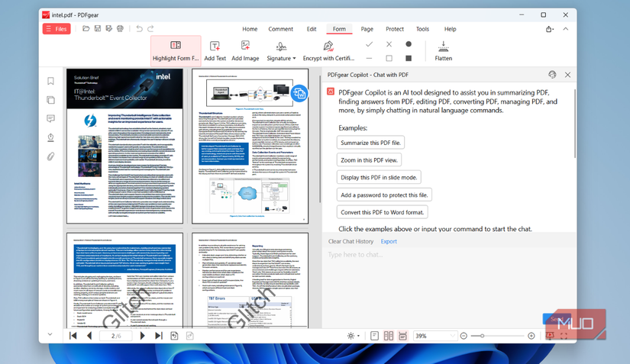Open the share dropdown icon
630x364 pixels.
550,29
